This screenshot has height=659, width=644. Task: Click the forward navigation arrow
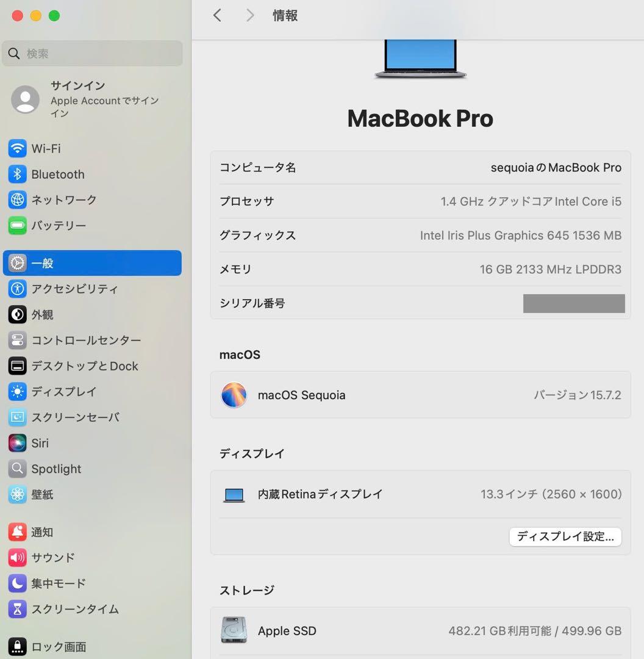(x=249, y=15)
